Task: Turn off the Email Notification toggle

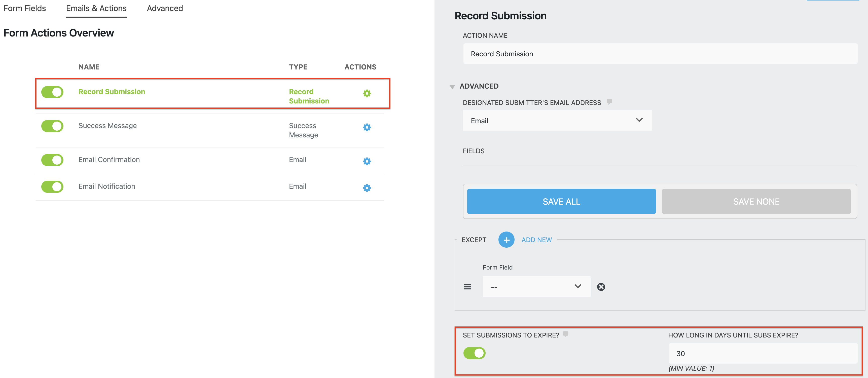Action: (52, 187)
